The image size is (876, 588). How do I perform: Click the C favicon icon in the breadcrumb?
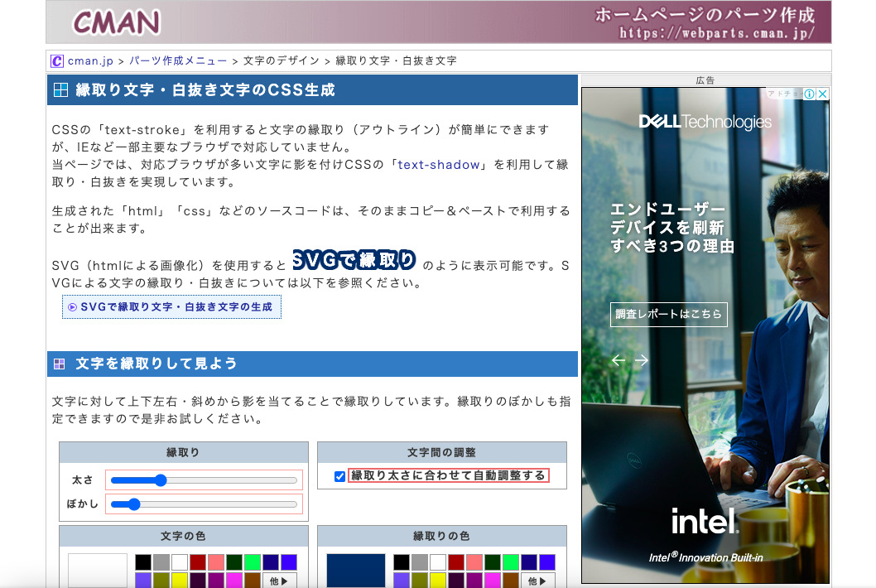pos(56,60)
